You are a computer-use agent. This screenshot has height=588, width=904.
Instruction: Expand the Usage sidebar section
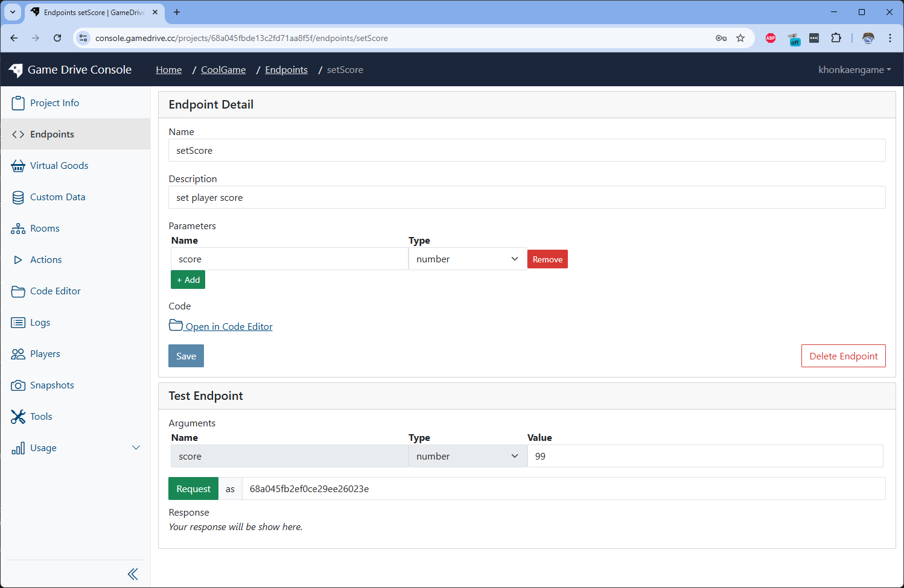click(x=136, y=447)
